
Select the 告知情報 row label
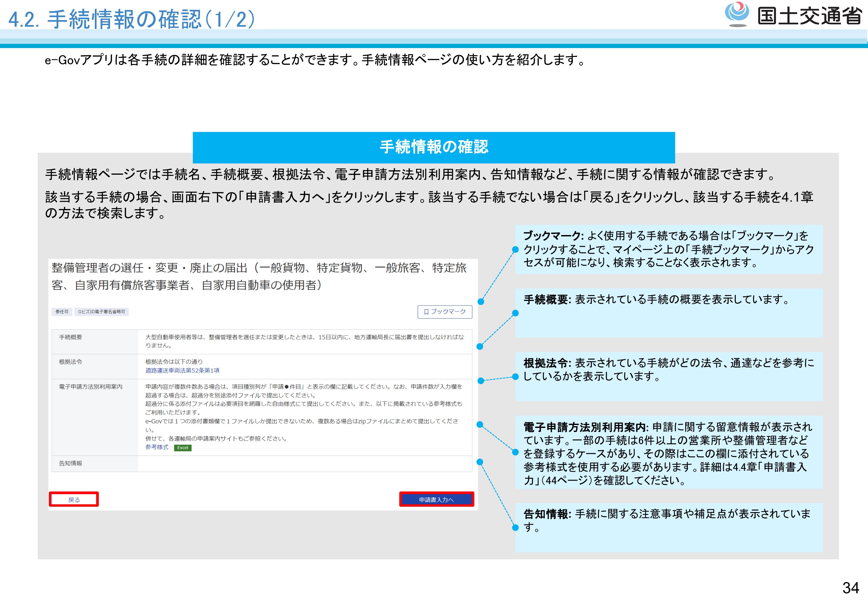pos(71,463)
